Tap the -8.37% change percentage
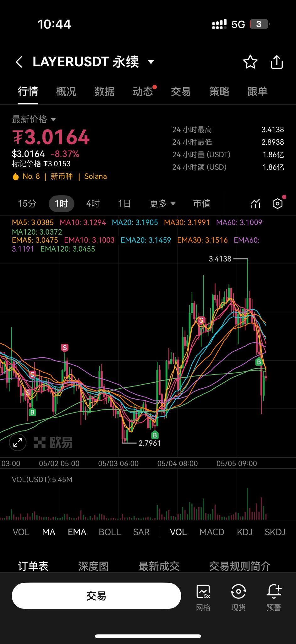 [x=65, y=154]
